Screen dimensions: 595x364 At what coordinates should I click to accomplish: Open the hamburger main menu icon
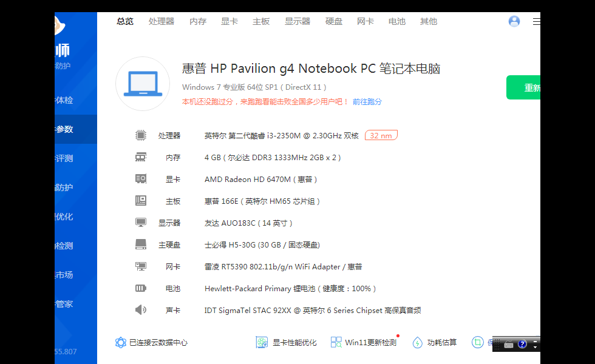pyautogui.click(x=536, y=22)
